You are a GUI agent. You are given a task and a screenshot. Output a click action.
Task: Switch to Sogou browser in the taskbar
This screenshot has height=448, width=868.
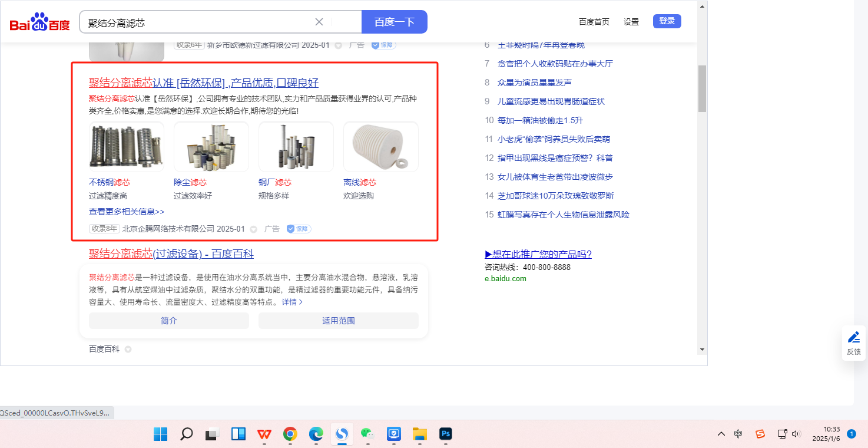[342, 434]
